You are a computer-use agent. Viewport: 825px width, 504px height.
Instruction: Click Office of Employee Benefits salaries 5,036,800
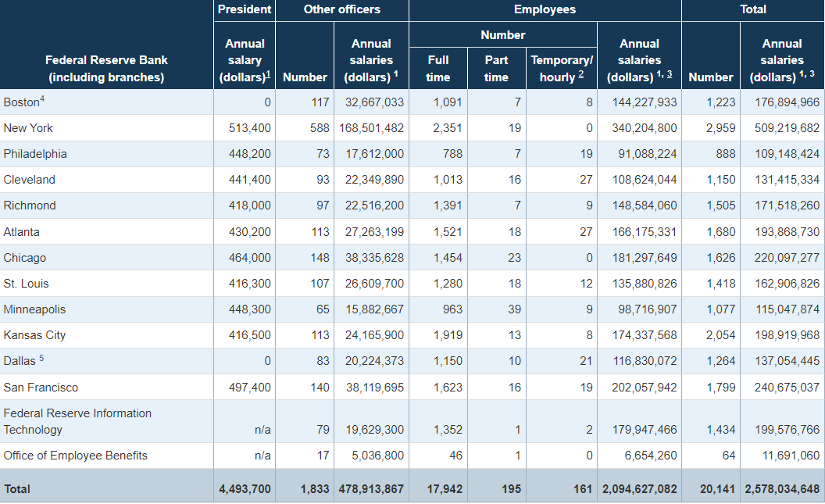[x=378, y=455]
